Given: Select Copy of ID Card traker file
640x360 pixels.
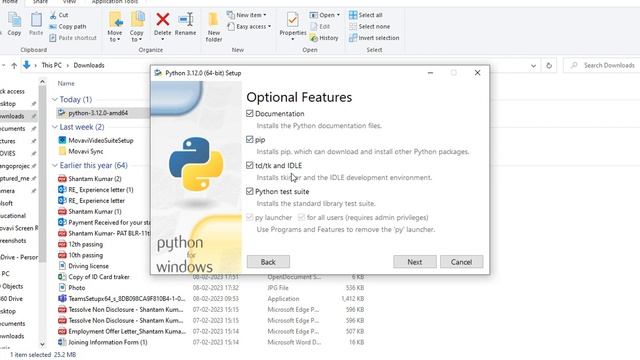Looking at the screenshot, I should pyautogui.click(x=94, y=277).
